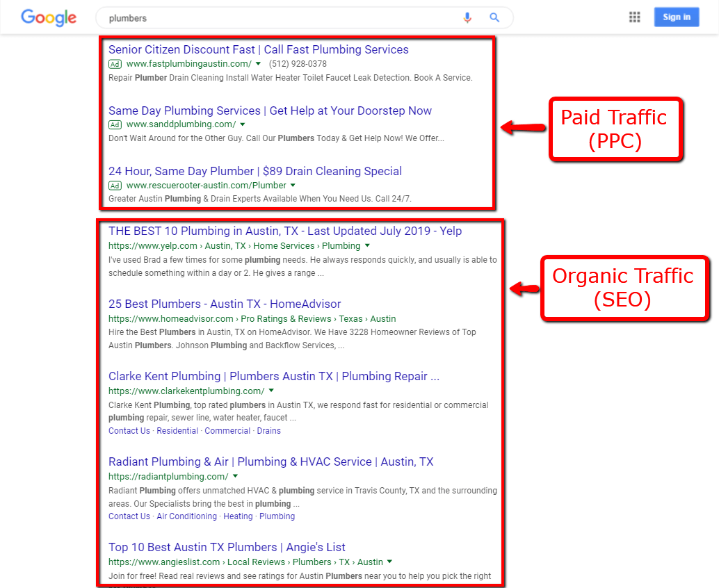Click the www.fastplumbingaustin.com/ ad URL
Image resolution: width=719 pixels, height=588 pixels.
click(x=189, y=64)
